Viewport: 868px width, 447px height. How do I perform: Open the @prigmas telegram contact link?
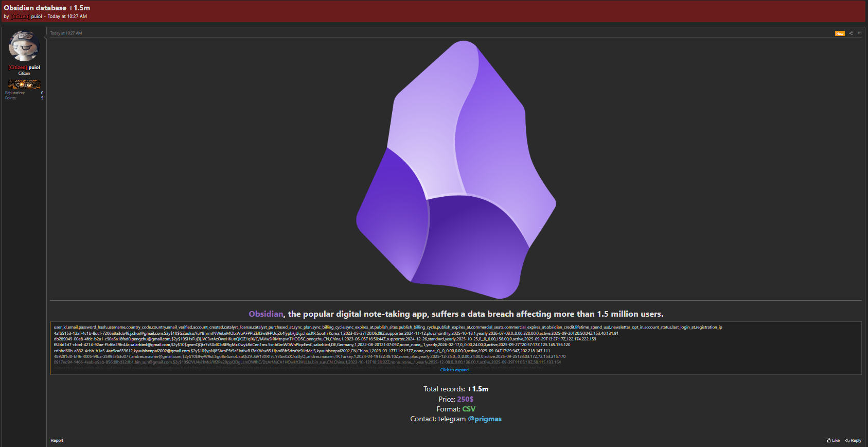[x=485, y=419]
